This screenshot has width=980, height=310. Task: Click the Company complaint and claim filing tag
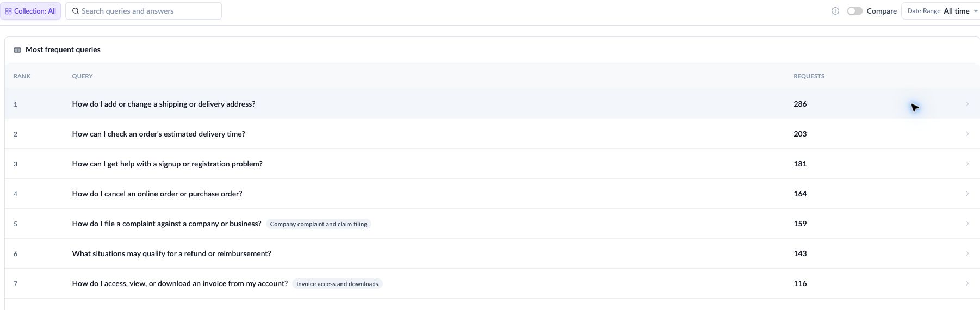tap(319, 224)
